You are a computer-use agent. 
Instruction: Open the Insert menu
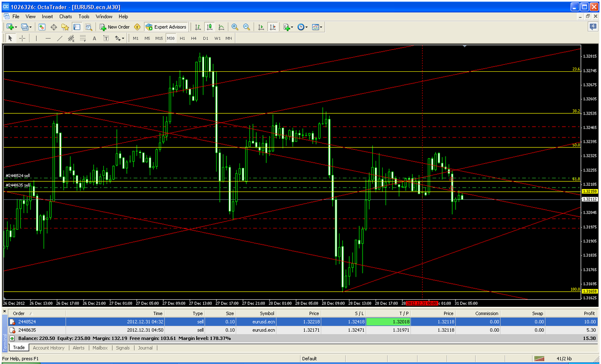click(47, 16)
